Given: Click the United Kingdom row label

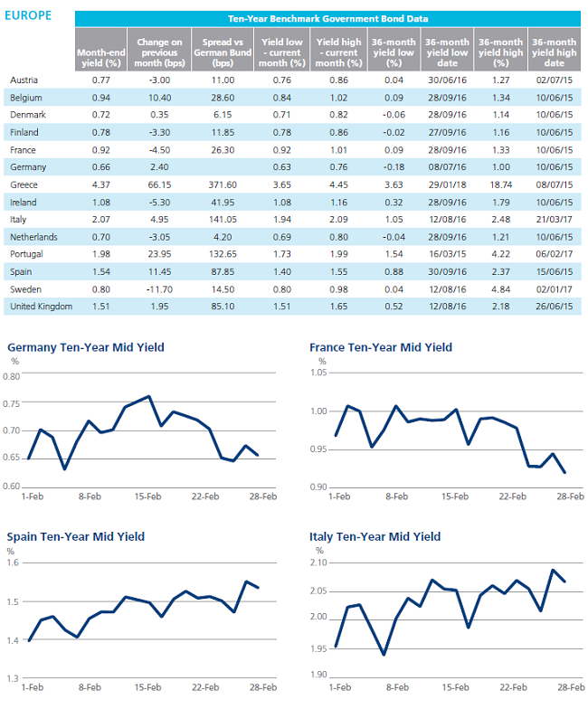Looking at the screenshot, I should [42, 306].
